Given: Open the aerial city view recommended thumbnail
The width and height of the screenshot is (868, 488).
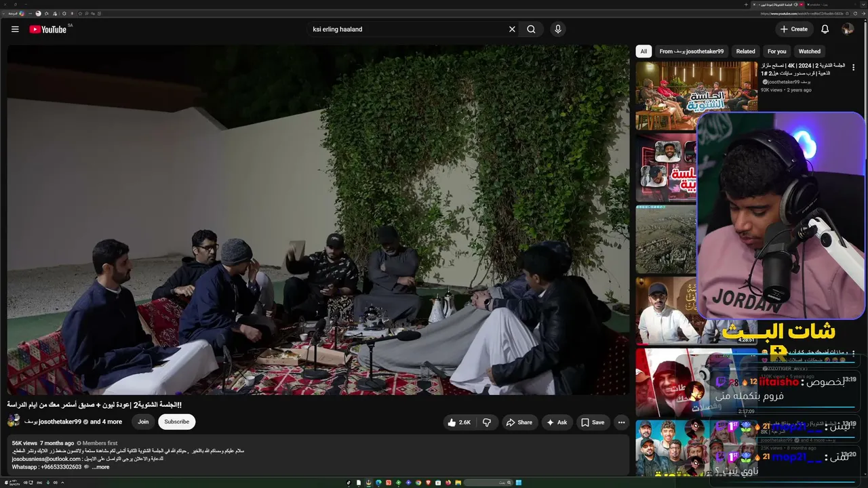Looking at the screenshot, I should coord(667,239).
